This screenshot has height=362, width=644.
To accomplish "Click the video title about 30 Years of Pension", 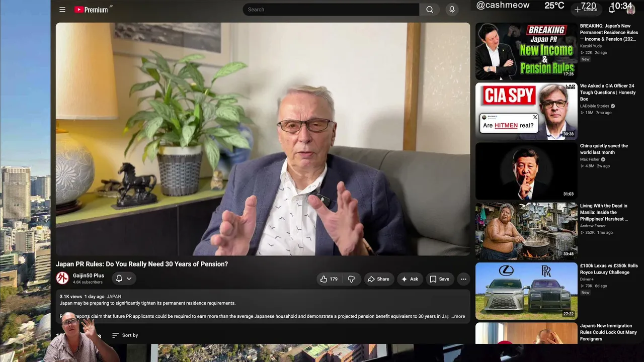I will click(x=142, y=264).
